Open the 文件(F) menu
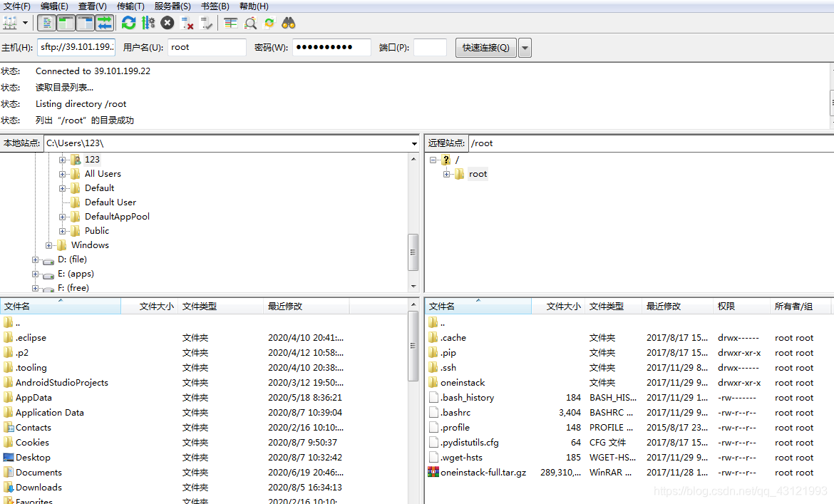The height and width of the screenshot is (504, 834). pyautogui.click(x=17, y=6)
